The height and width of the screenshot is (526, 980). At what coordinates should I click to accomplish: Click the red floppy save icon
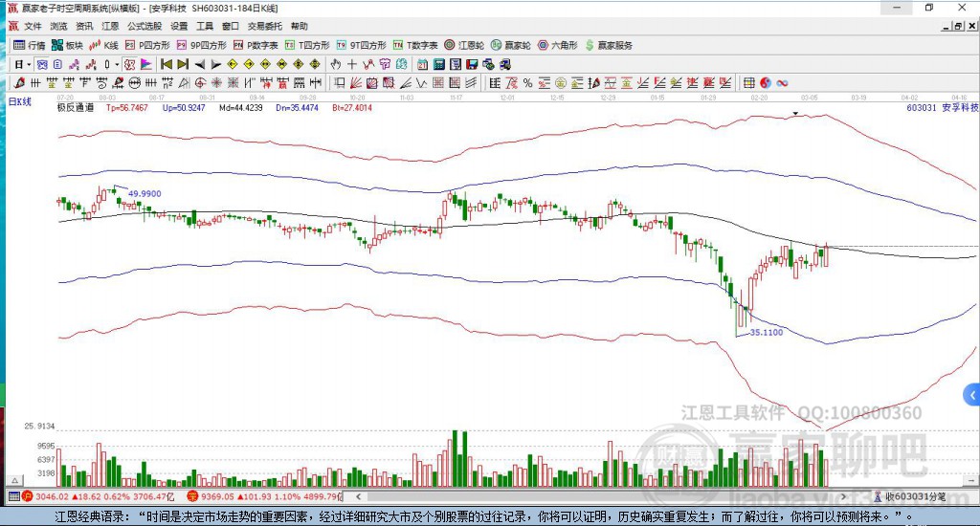[x=472, y=64]
